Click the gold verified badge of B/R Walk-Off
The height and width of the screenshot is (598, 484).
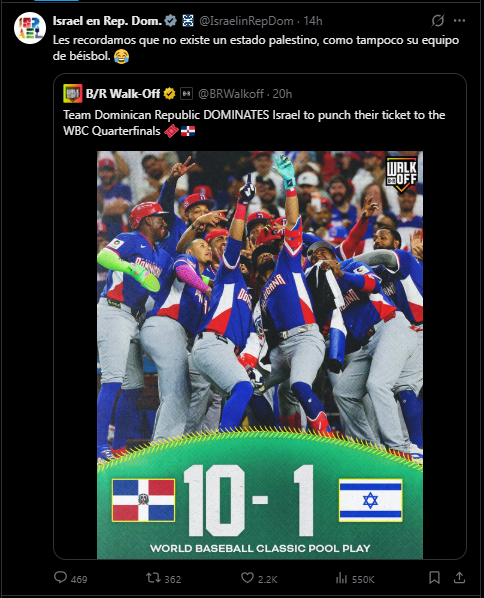pyautogui.click(x=169, y=93)
